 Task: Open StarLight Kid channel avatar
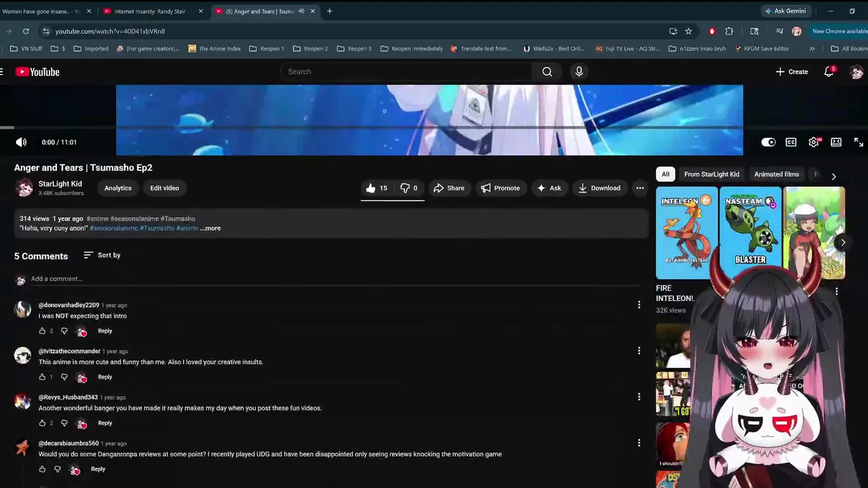click(x=24, y=188)
